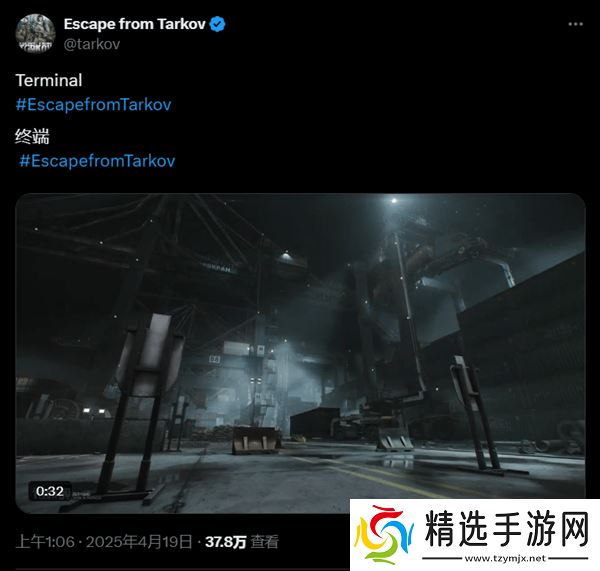Click the 查看 views label
The height and width of the screenshot is (571, 600).
264,542
